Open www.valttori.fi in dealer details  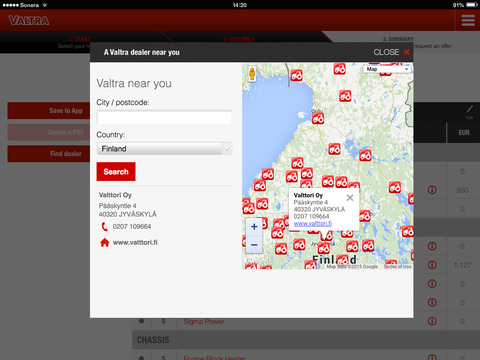(x=135, y=242)
